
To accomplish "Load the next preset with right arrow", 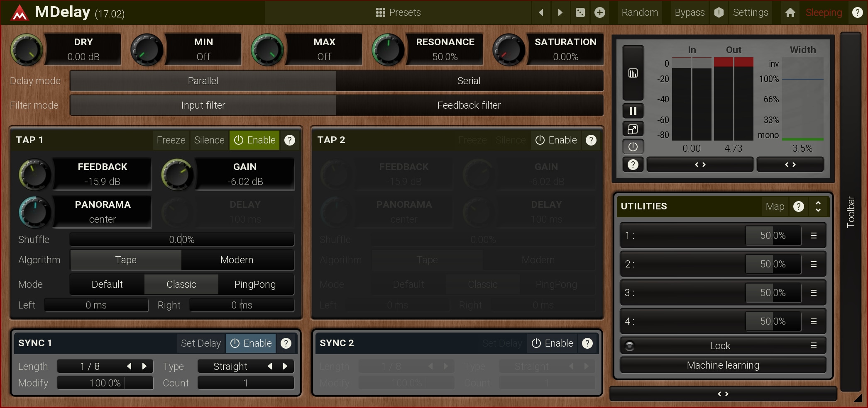I will point(560,12).
